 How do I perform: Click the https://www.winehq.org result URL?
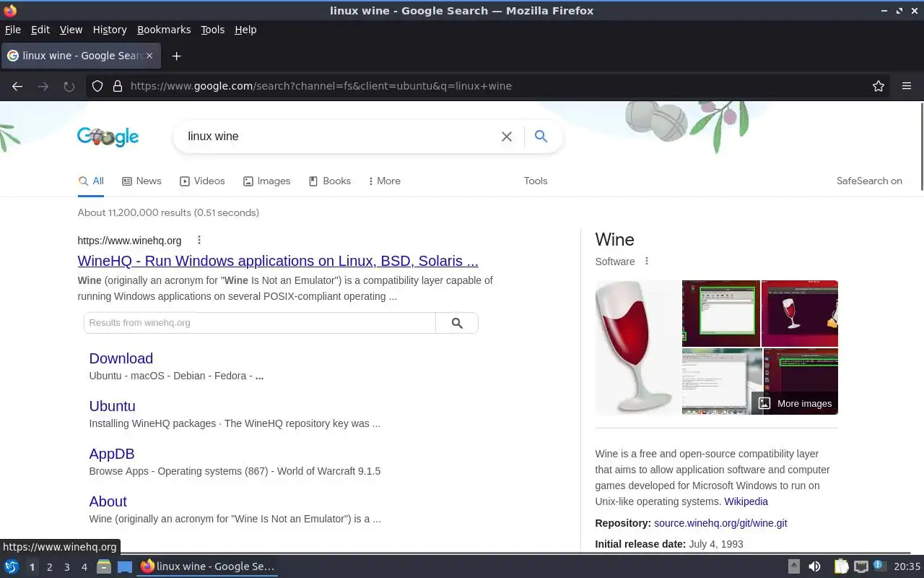(x=130, y=241)
